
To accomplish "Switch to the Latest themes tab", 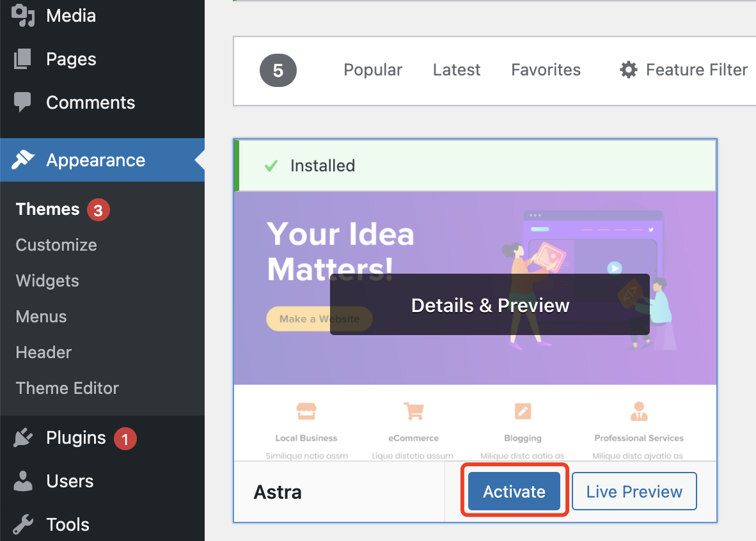I will pyautogui.click(x=457, y=70).
